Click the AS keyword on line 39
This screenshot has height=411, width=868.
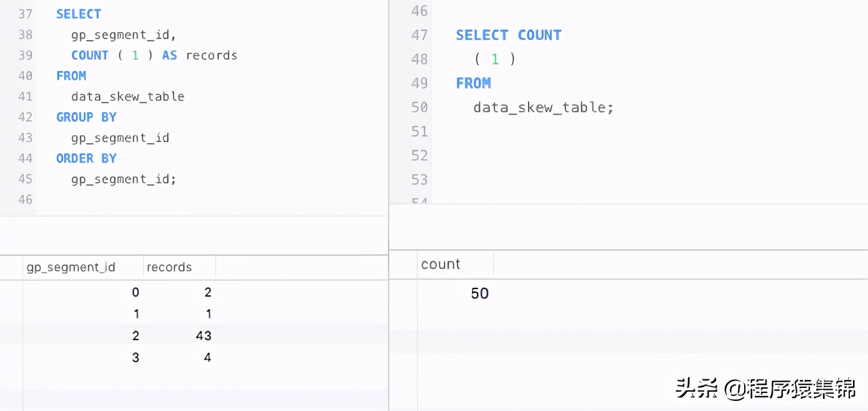pos(169,55)
